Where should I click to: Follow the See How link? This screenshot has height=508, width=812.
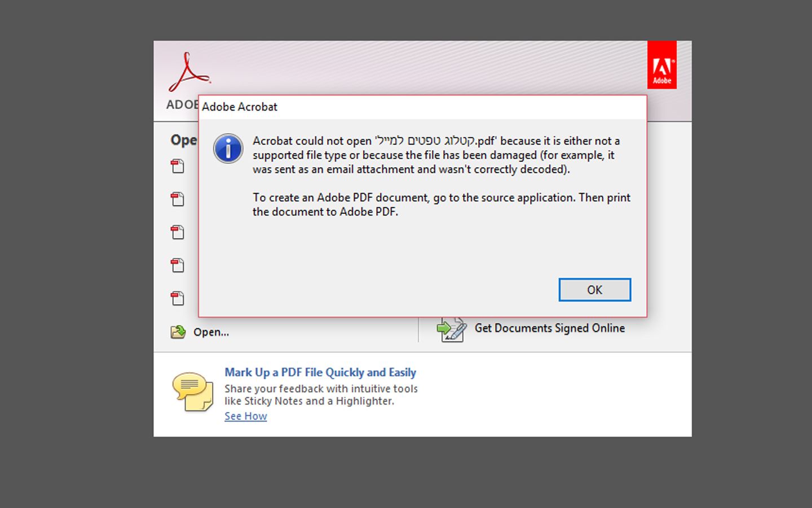246,416
